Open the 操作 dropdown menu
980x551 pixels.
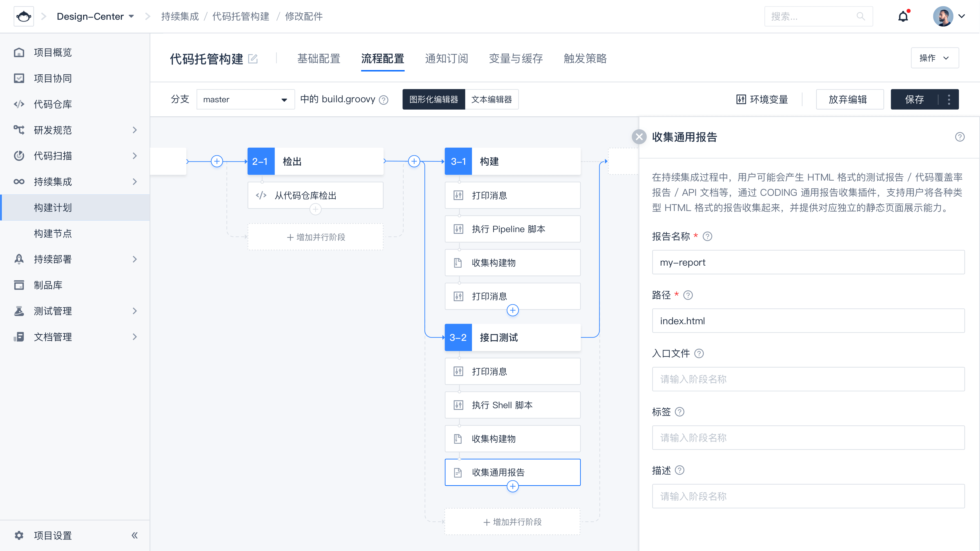click(x=934, y=58)
